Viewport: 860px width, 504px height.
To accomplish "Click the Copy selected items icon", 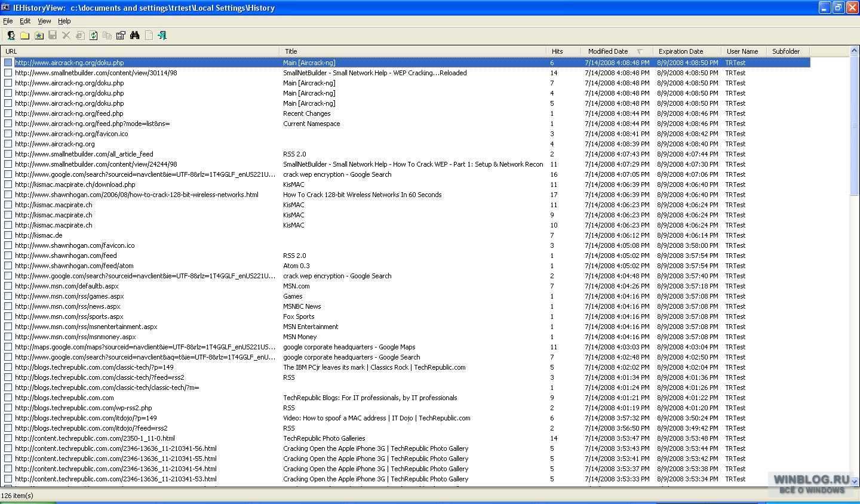I will 107,36.
